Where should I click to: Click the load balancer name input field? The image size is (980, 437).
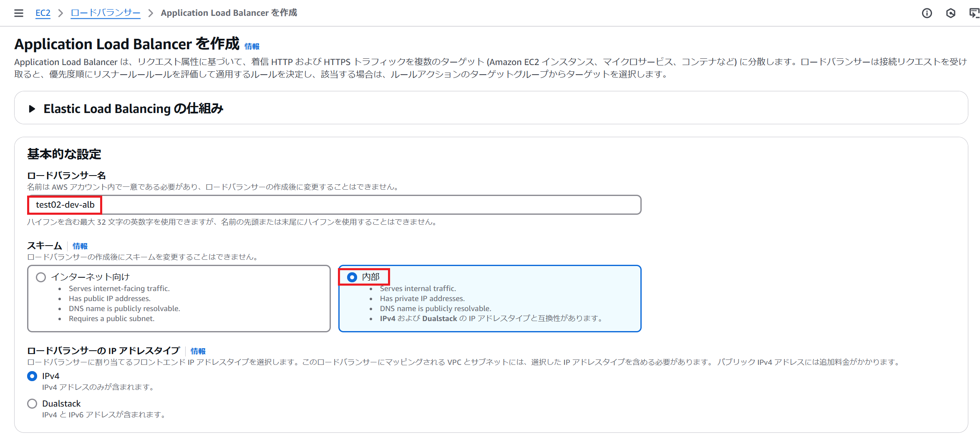tap(334, 205)
